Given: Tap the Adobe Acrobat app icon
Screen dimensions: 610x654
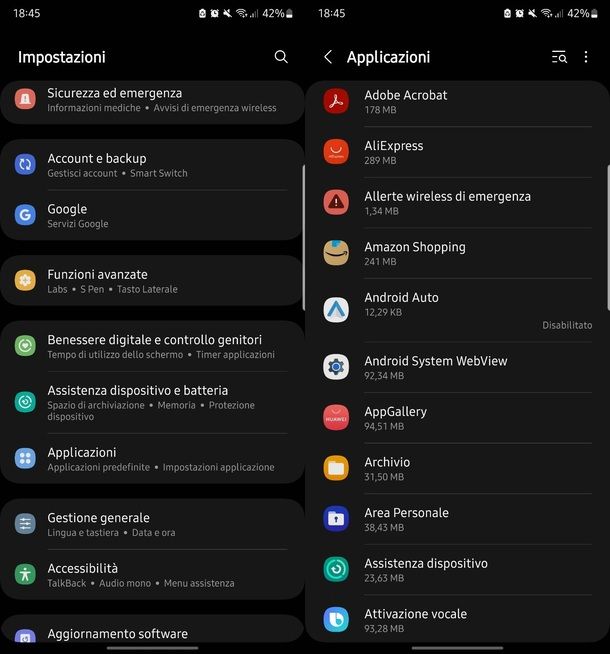Looking at the screenshot, I should 336,101.
